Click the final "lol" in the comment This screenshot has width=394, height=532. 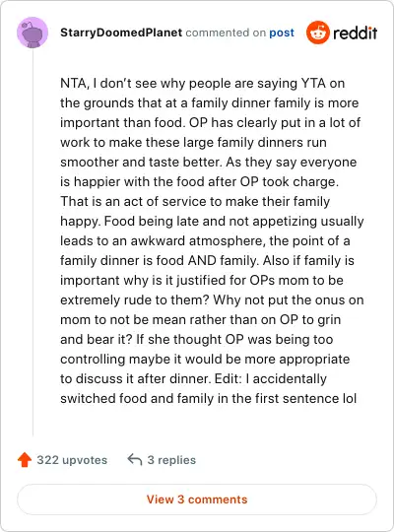(x=350, y=398)
